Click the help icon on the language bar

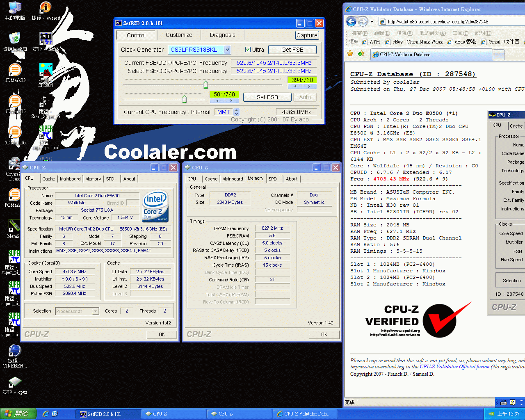[x=512, y=402]
